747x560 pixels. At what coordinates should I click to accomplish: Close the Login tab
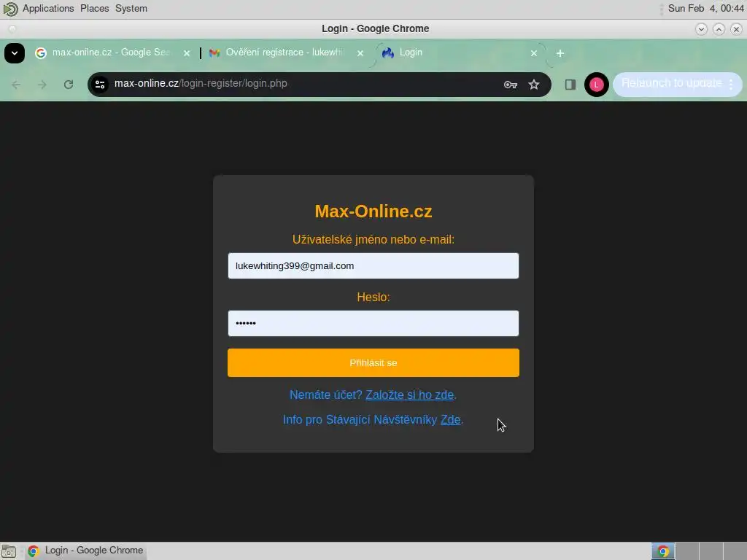(x=533, y=53)
